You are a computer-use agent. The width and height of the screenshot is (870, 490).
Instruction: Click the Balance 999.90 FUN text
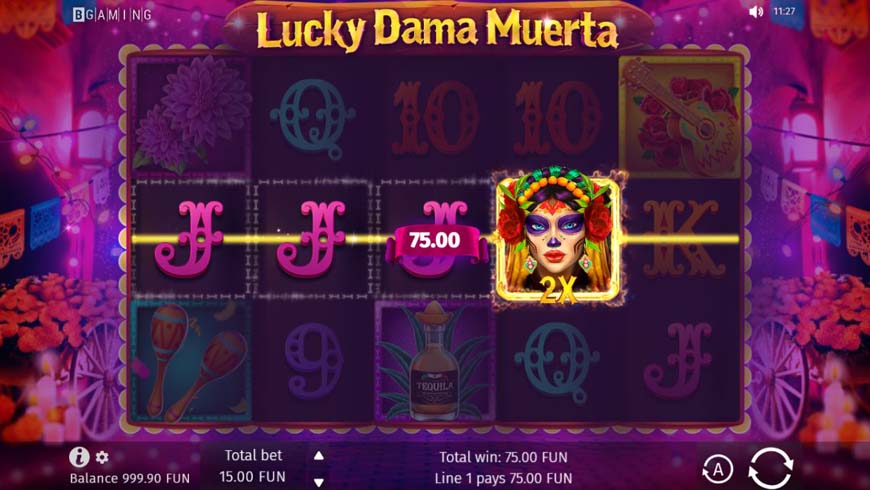tap(129, 478)
